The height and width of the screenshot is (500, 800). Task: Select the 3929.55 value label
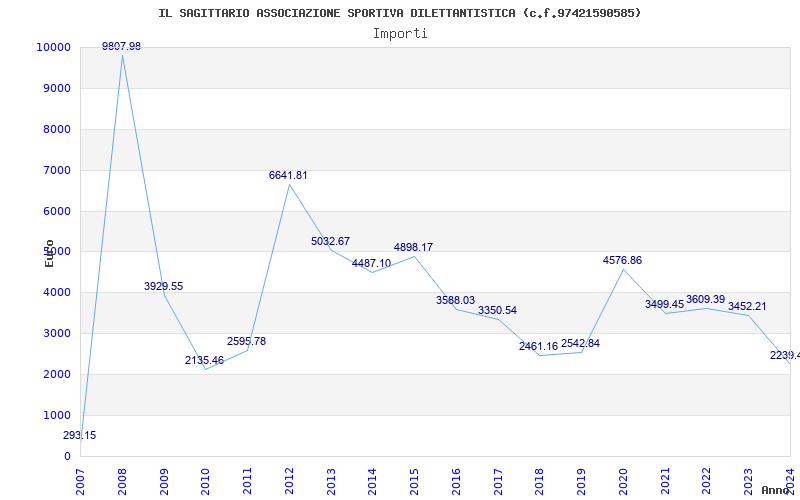(x=163, y=287)
